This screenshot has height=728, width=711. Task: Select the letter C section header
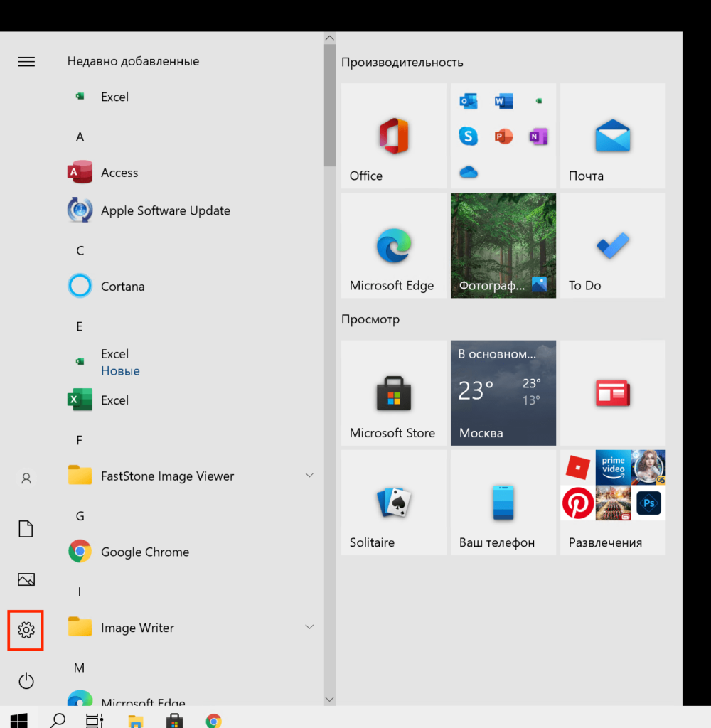click(x=80, y=251)
